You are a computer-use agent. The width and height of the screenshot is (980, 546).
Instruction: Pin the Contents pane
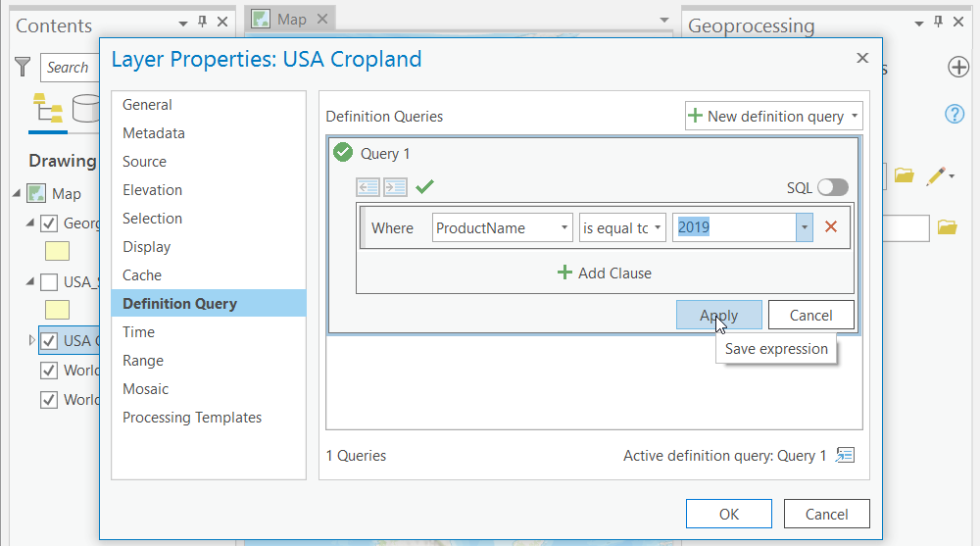tap(203, 22)
